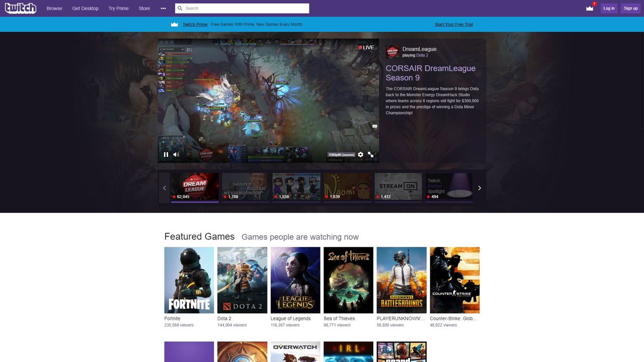Select the Stream On thumbnail
Screen dimensions: 644x362
(x=398, y=187)
